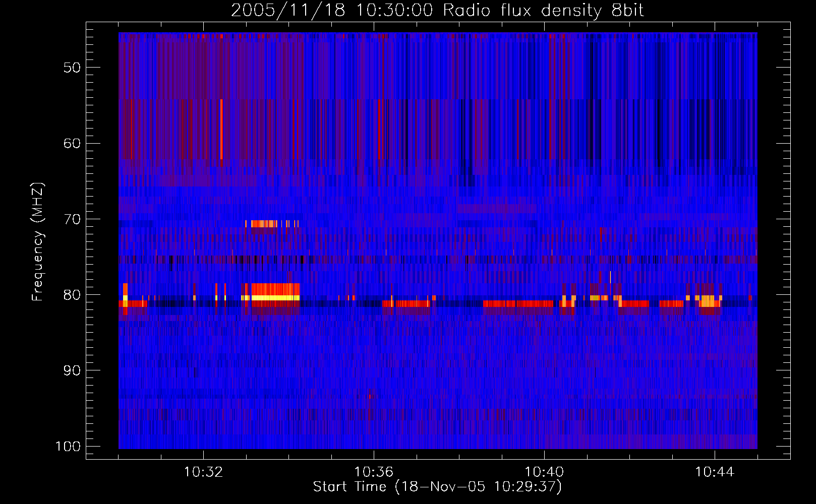
Task: Click the '70' frequency tick label
Action: click(72, 219)
